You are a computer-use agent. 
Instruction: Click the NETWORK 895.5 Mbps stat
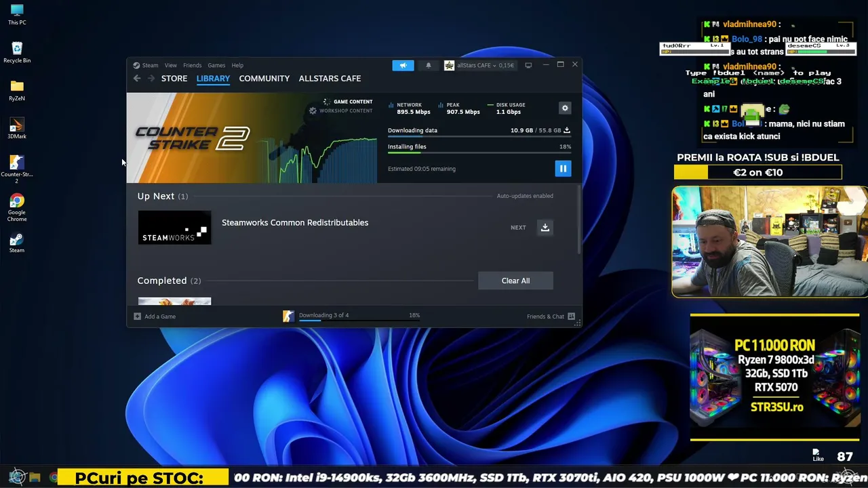(x=410, y=108)
